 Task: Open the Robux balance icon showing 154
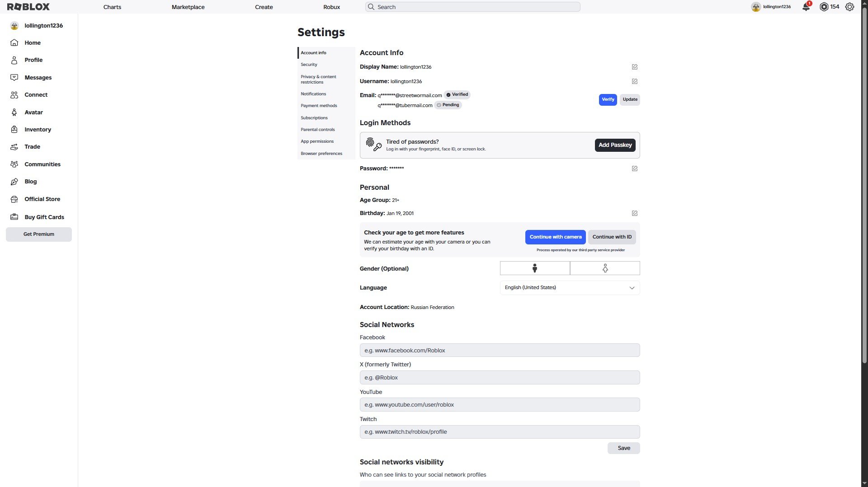pyautogui.click(x=824, y=7)
